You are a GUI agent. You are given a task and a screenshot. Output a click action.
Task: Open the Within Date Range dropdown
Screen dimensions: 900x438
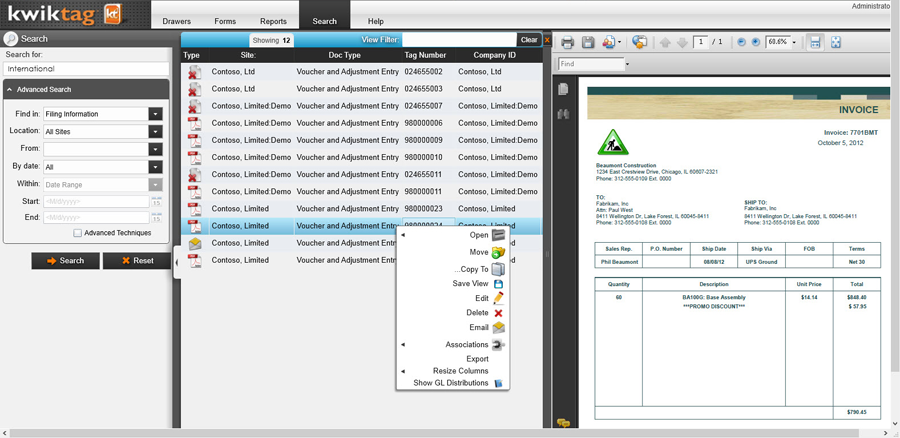(x=155, y=185)
